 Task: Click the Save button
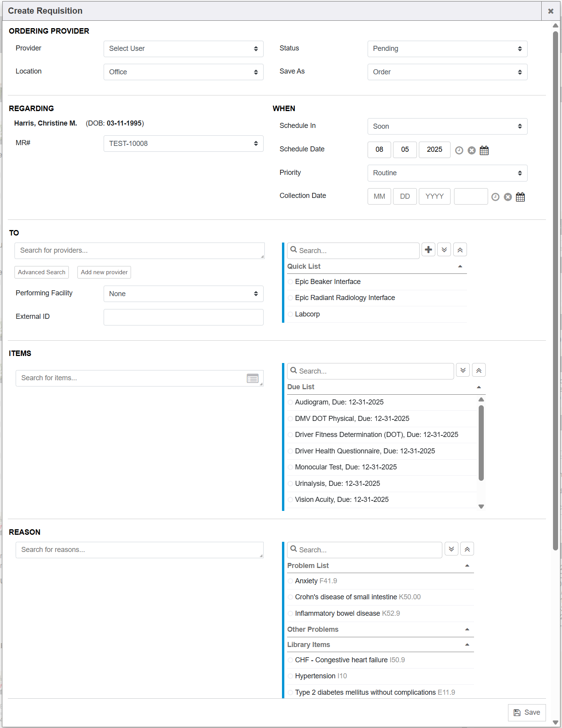coord(526,712)
